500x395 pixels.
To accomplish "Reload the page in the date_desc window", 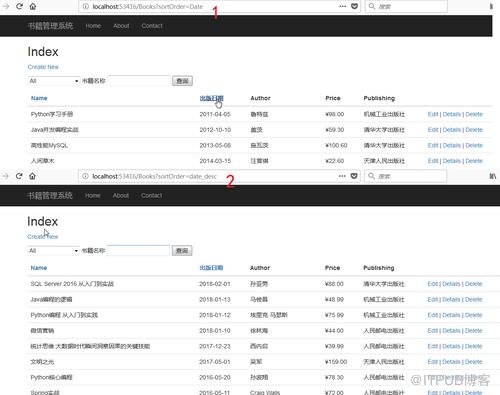I will [19, 176].
